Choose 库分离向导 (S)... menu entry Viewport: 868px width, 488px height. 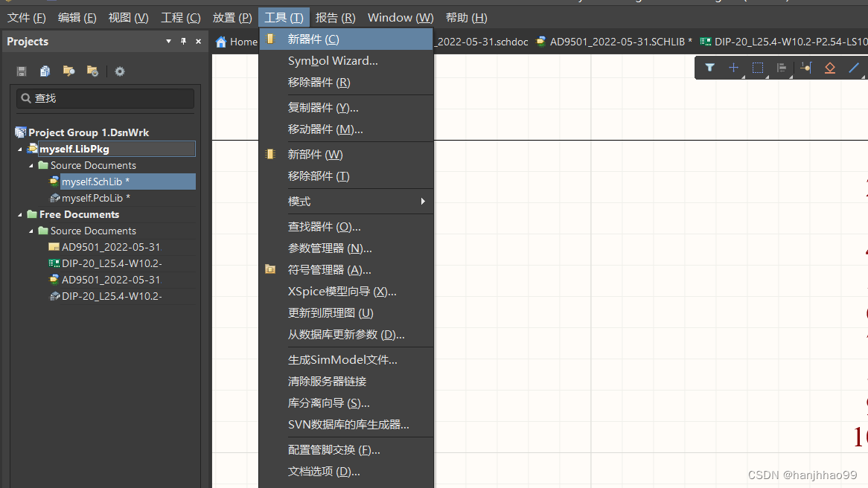(x=346, y=402)
